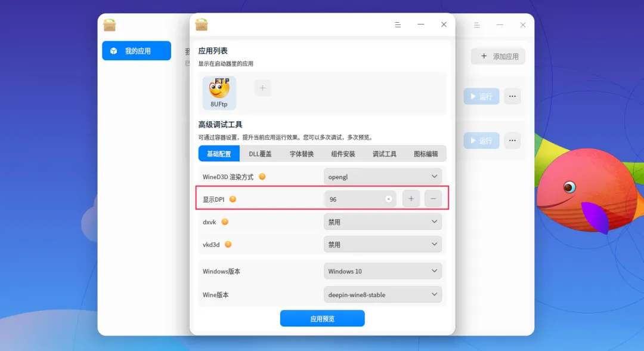The width and height of the screenshot is (644, 351).
Task: Open the Wine版本 dropdown deepin-wine8-stable
Action: pyautogui.click(x=383, y=295)
